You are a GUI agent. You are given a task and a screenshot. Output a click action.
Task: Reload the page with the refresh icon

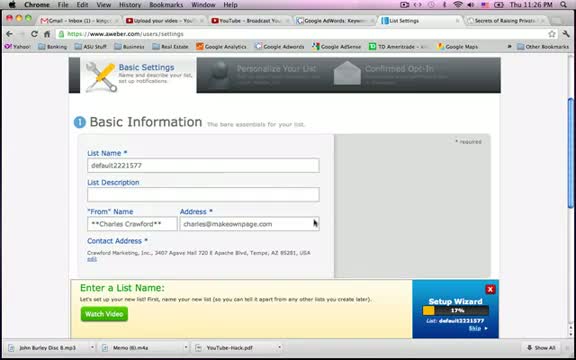click(34, 34)
